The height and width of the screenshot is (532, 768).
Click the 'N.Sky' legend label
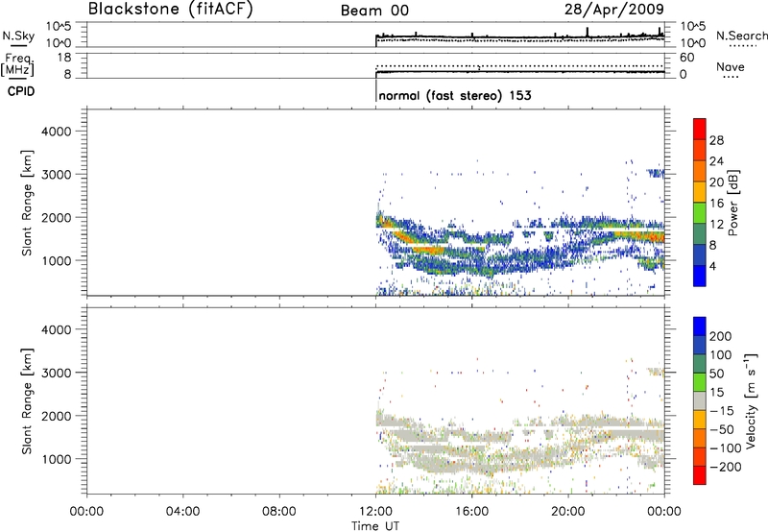coord(18,36)
